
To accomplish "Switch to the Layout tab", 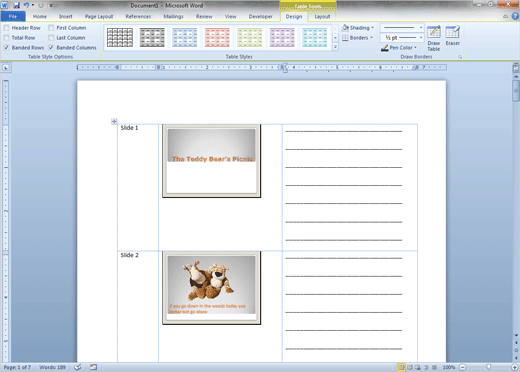I will (322, 16).
